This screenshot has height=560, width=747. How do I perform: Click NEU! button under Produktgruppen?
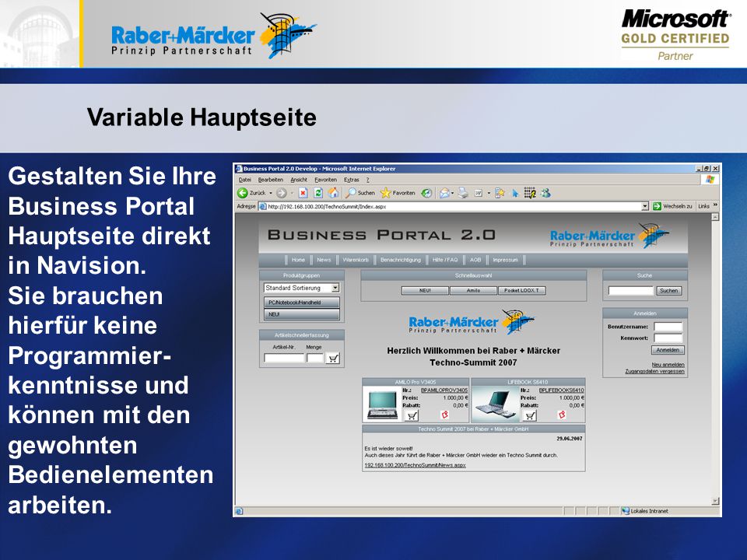pos(302,314)
